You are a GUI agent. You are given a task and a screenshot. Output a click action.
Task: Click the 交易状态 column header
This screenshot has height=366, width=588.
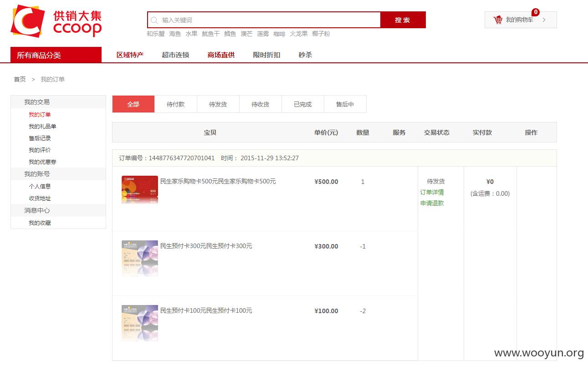437,132
